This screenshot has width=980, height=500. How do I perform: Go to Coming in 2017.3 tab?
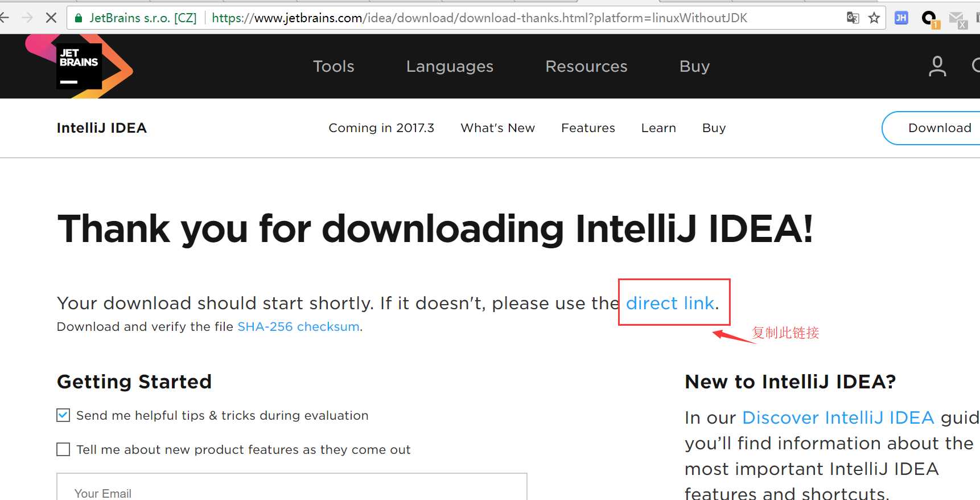coord(381,128)
